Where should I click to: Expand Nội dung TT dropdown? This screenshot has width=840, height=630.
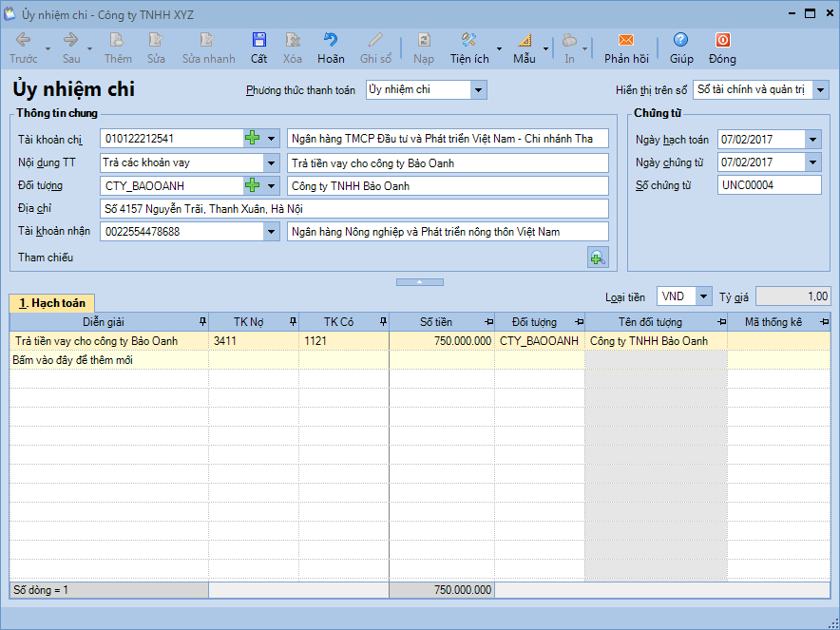pos(272,162)
